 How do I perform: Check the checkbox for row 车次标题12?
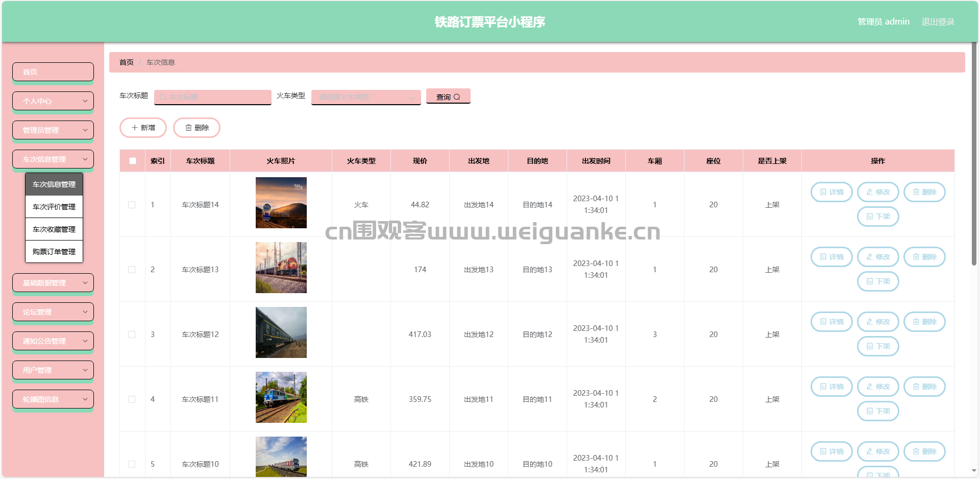[x=132, y=334]
